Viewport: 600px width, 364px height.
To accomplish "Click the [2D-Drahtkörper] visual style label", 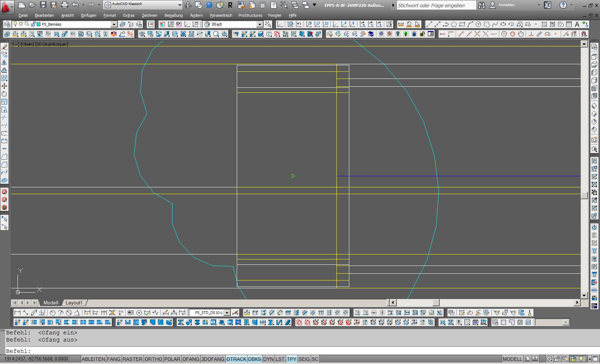I will pos(52,45).
